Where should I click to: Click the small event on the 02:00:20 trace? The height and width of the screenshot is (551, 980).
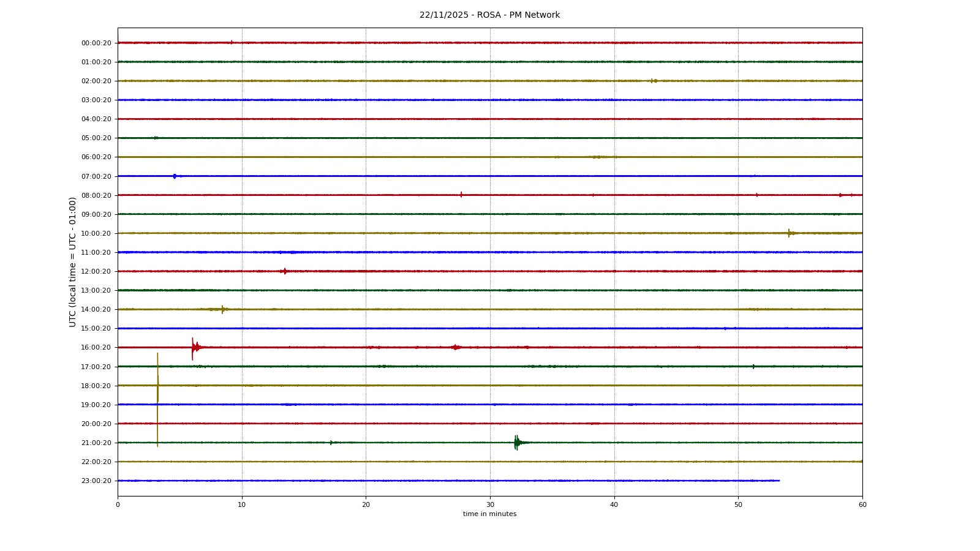tap(653, 81)
